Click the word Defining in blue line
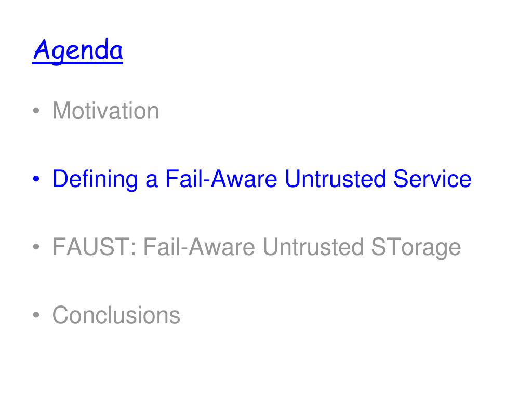 click(96, 179)
